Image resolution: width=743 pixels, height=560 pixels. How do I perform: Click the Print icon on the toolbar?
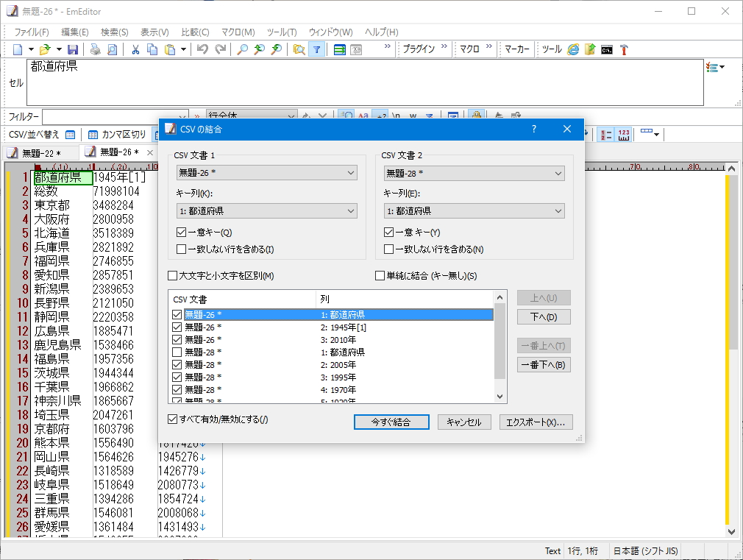[x=96, y=49]
